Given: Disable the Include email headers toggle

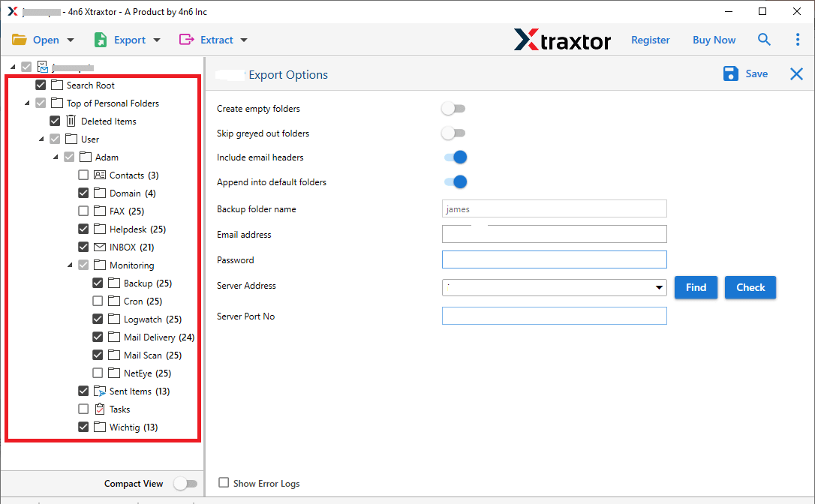Looking at the screenshot, I should point(453,157).
